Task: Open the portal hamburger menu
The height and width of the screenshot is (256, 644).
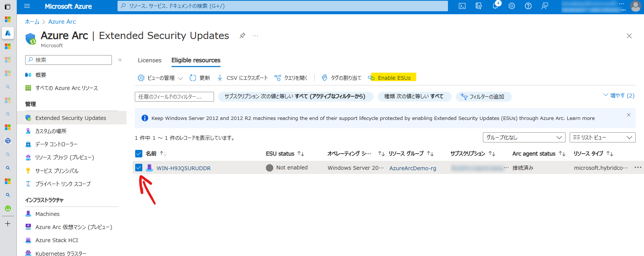Action: (x=27, y=6)
